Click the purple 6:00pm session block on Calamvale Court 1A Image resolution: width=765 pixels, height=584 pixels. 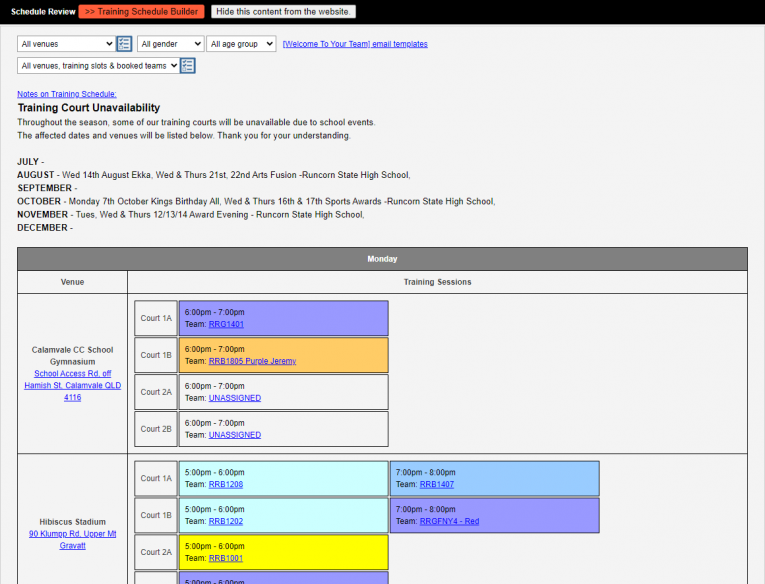point(283,318)
